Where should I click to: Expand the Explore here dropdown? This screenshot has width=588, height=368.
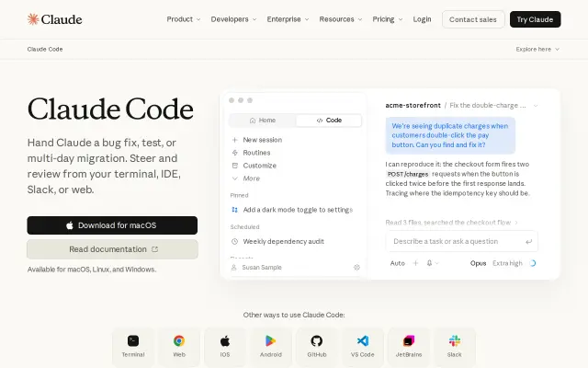[x=537, y=49]
